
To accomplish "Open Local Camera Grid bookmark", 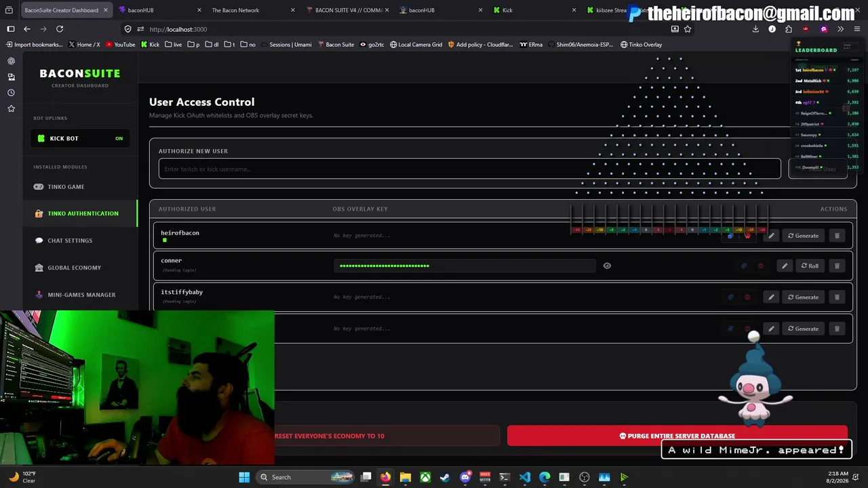I will tap(416, 45).
